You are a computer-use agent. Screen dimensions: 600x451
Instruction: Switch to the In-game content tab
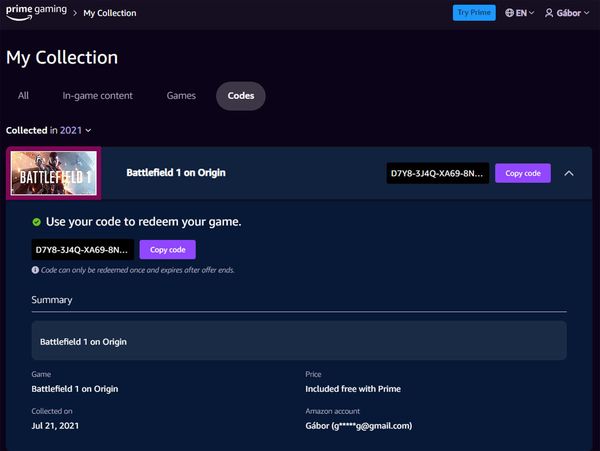(98, 96)
